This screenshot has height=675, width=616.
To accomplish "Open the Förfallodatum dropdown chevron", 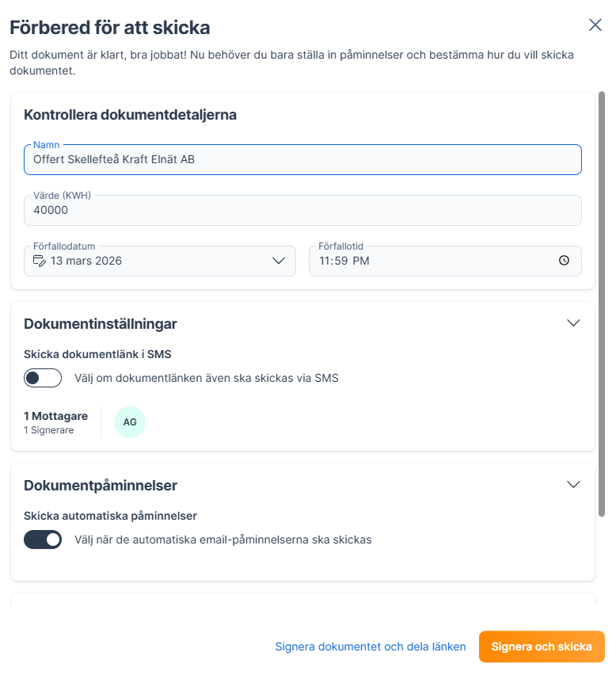I will click(x=279, y=261).
